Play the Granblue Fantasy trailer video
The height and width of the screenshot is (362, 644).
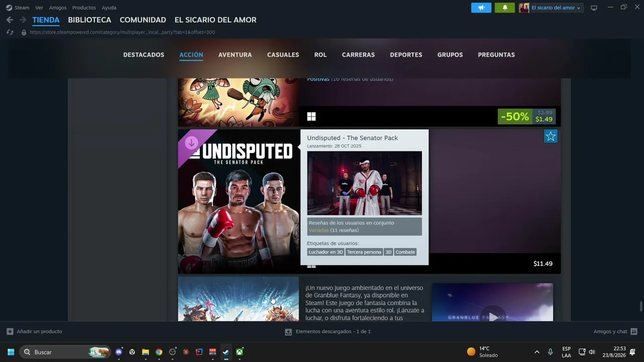pos(493,317)
